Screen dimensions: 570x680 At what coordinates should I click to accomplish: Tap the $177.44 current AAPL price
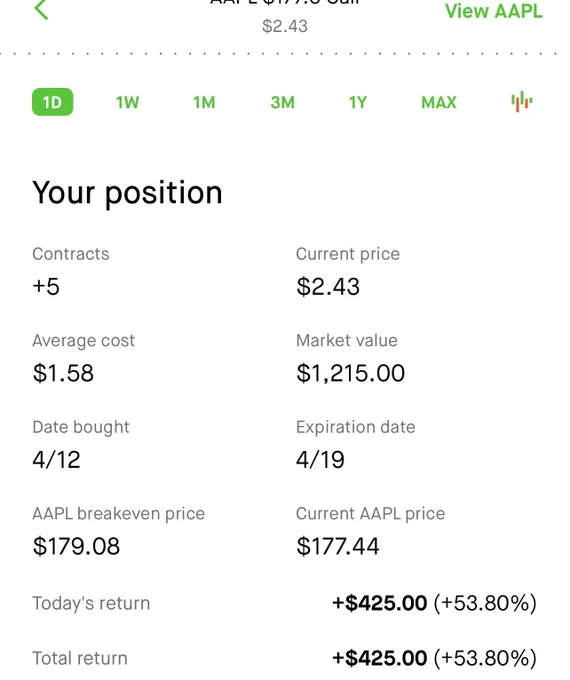click(x=337, y=546)
